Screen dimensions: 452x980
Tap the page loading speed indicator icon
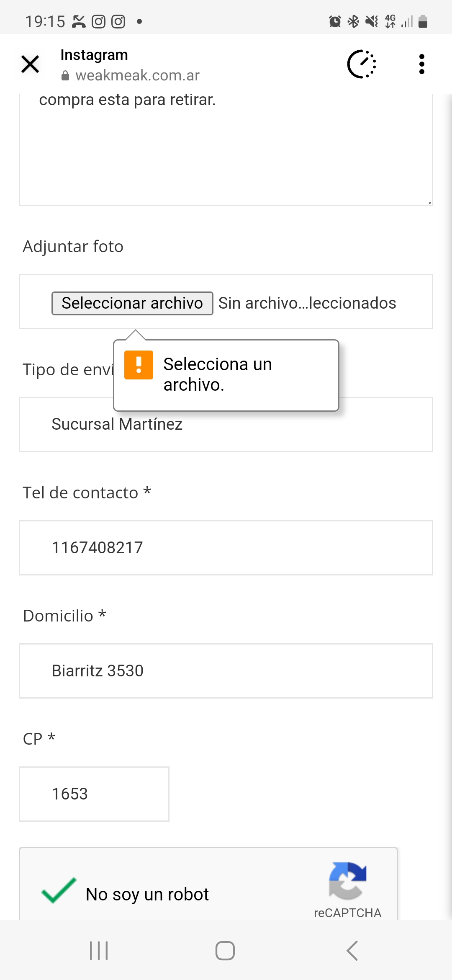click(362, 64)
